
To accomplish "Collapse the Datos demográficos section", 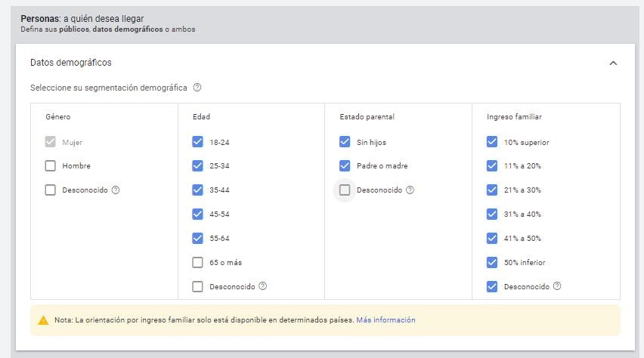I will pos(613,63).
